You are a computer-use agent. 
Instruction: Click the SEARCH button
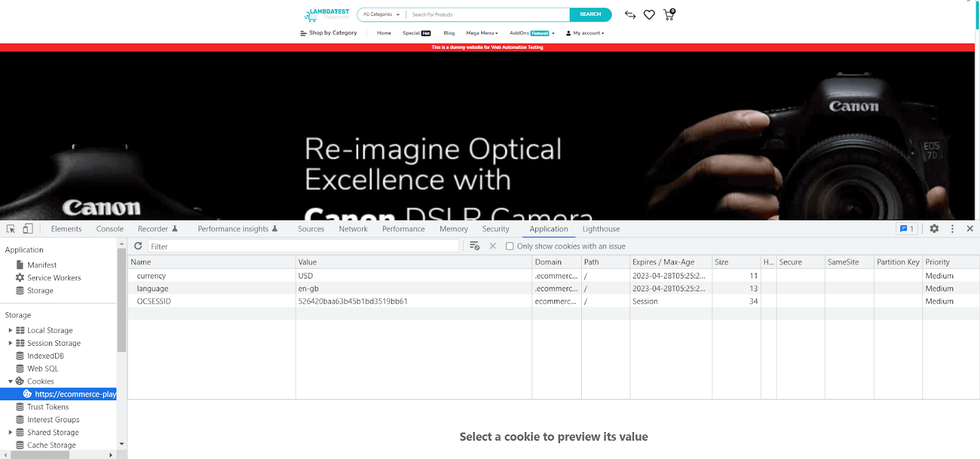tap(590, 14)
